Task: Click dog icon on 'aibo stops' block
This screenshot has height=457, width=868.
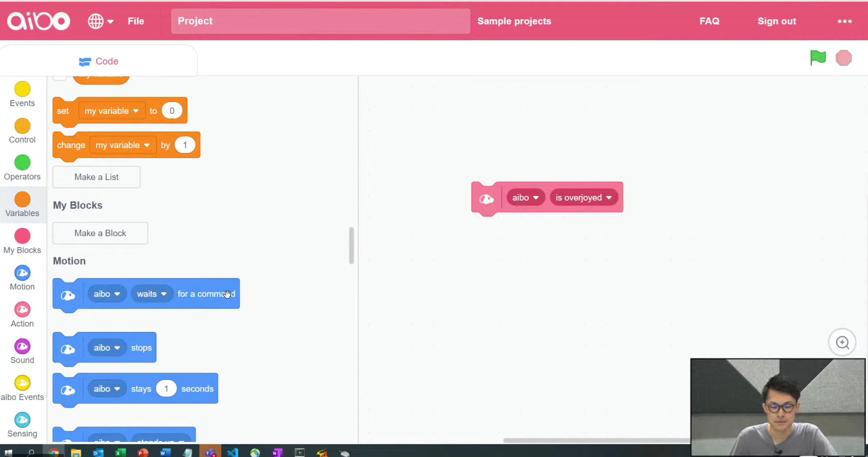Action: [68, 349]
